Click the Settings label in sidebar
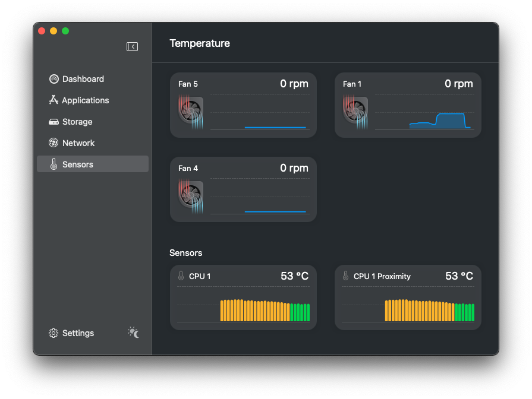Viewport: 532px width, 399px height. pyautogui.click(x=78, y=333)
